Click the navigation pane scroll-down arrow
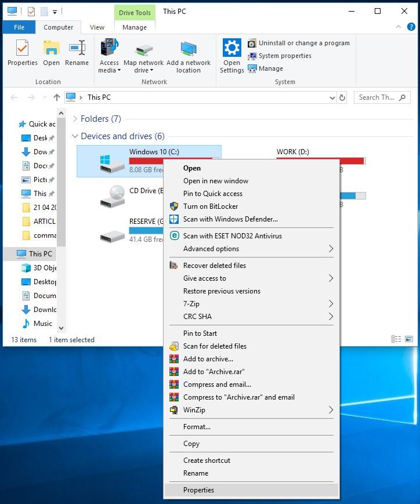The width and height of the screenshot is (420, 504). (x=61, y=328)
